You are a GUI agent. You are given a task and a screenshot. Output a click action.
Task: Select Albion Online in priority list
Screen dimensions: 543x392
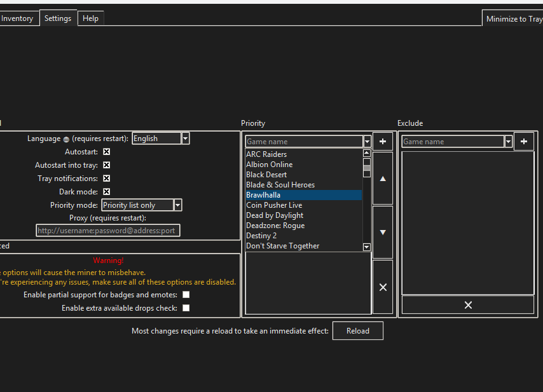point(304,165)
